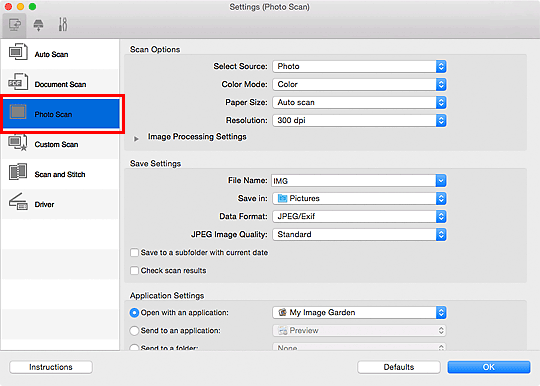Click the Save Settings section heading
Image resolution: width=540 pixels, height=386 pixels.
tap(155, 164)
